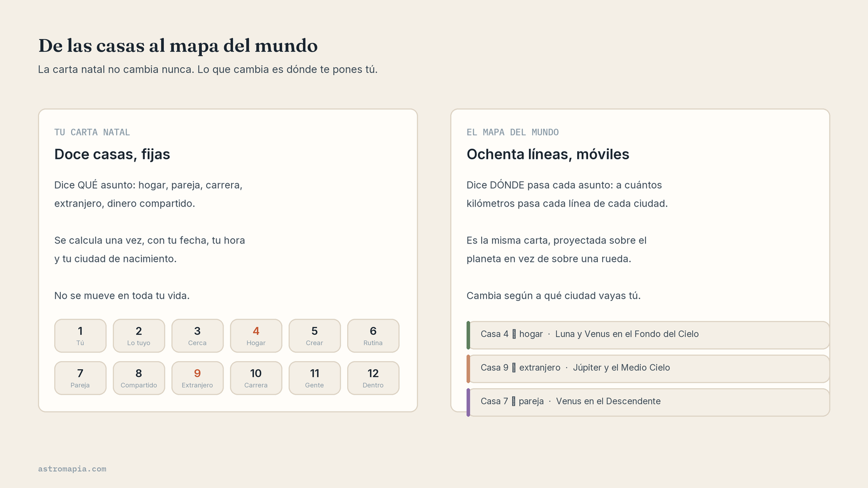The image size is (868, 488).
Task: Click the subtitle La carta natal no cambia nunca
Action: 116,69
